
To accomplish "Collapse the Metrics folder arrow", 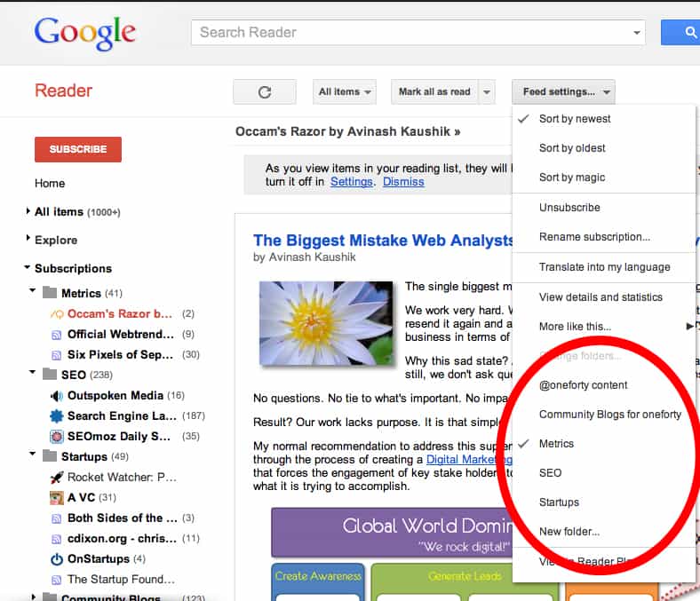I will (32, 290).
